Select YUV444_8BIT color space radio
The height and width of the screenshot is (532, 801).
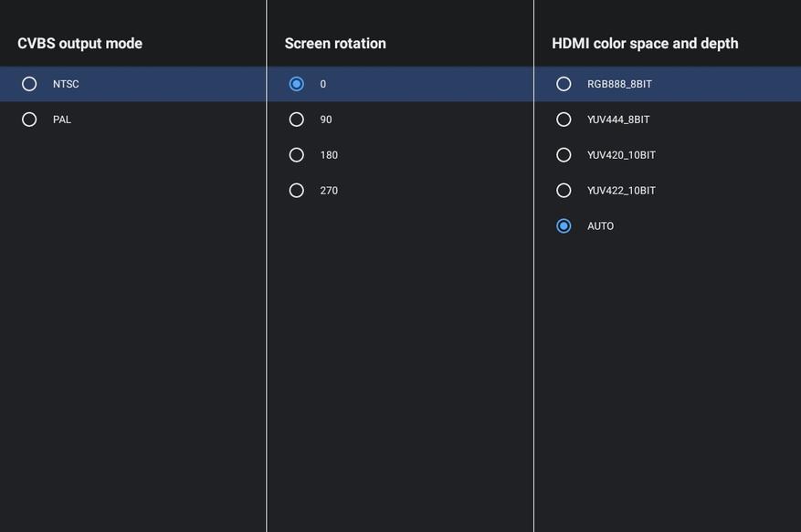point(564,120)
